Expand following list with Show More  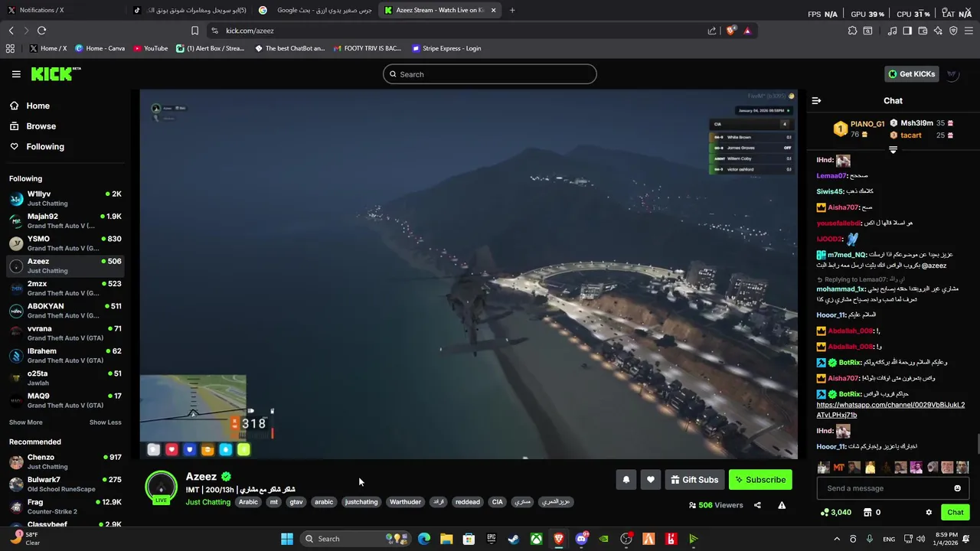point(26,422)
